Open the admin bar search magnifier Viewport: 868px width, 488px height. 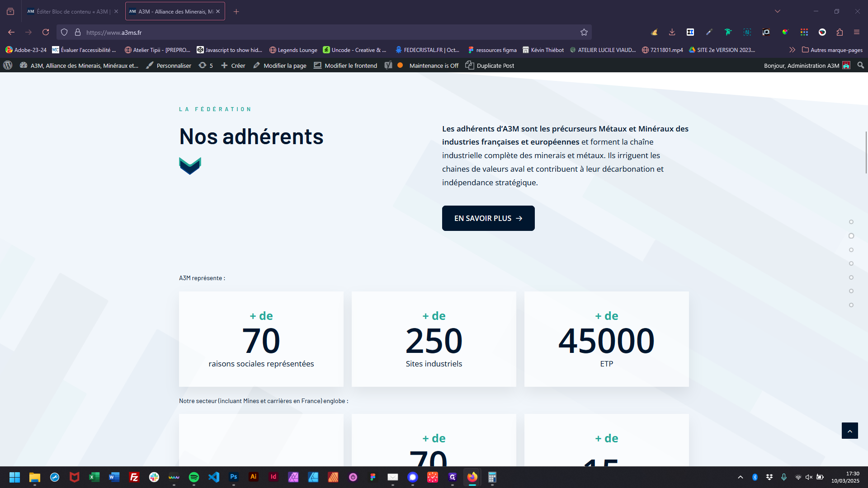coord(860,66)
